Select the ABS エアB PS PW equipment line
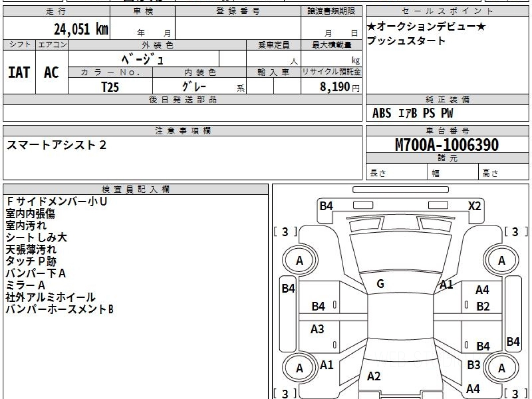Screen dimensions: 532x399 click(x=413, y=113)
